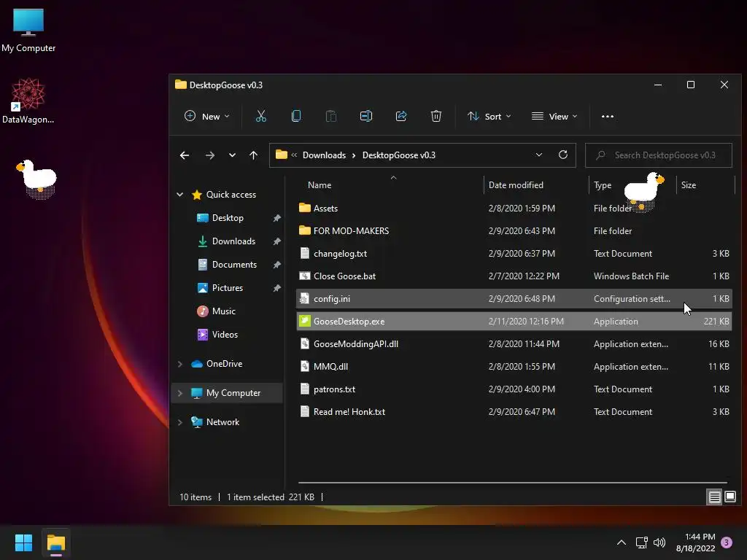Select Downloads in Quick access
This screenshot has width=747, height=560.
233,241
